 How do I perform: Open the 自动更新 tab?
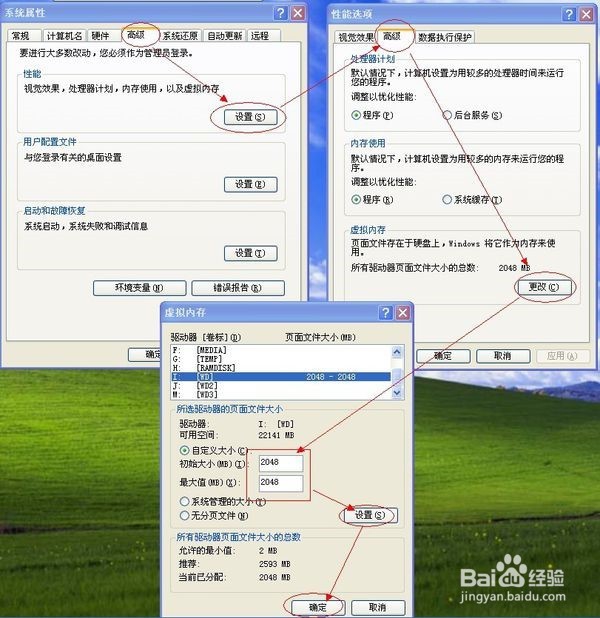225,36
